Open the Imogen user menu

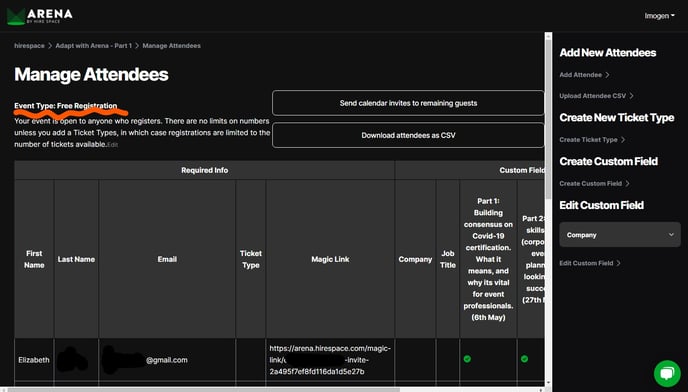[x=659, y=16]
